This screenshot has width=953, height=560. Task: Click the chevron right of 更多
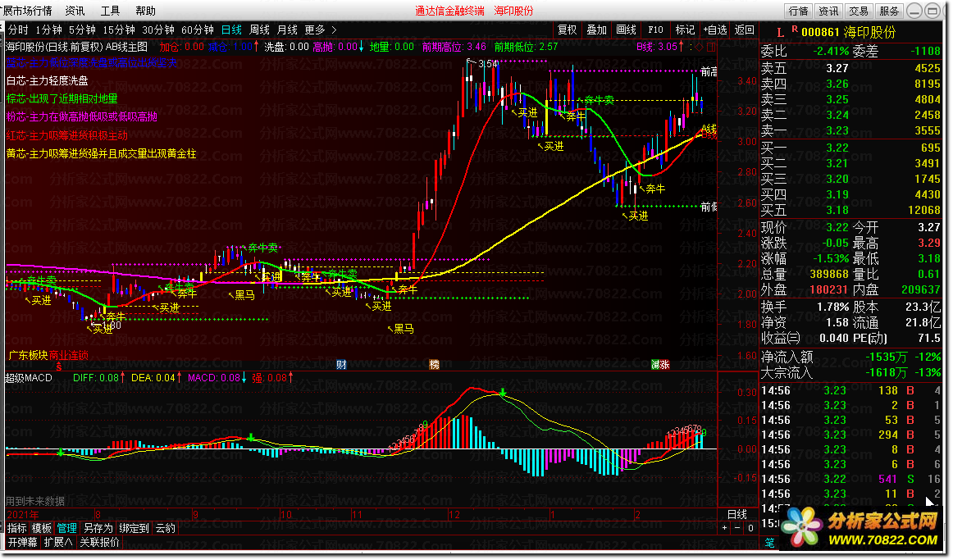point(334,30)
